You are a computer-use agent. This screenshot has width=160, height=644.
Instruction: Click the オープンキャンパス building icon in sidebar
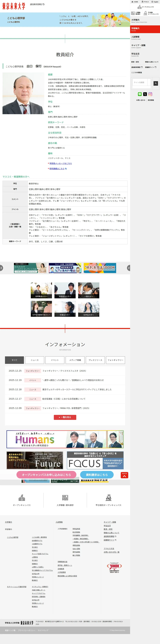coord(140,7)
